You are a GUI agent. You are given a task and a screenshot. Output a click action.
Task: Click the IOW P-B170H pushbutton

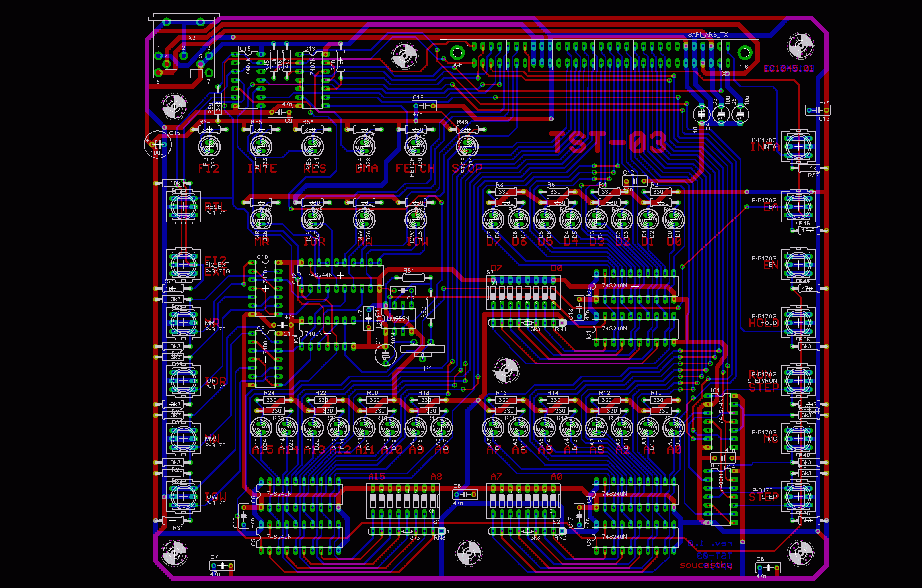[x=184, y=497]
